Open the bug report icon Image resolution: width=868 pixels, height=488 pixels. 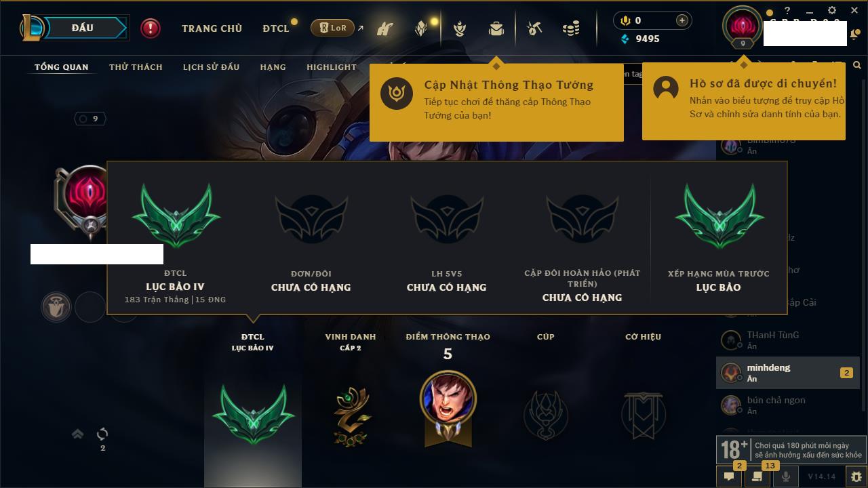pos(856,476)
